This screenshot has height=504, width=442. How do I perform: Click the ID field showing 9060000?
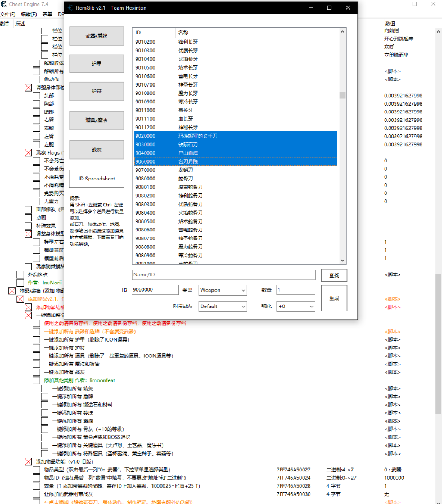point(155,290)
